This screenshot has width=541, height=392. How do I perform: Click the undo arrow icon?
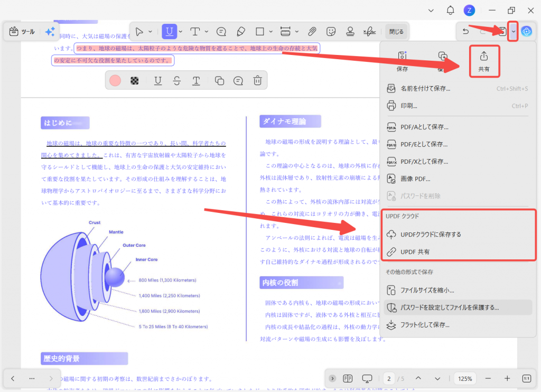466,32
